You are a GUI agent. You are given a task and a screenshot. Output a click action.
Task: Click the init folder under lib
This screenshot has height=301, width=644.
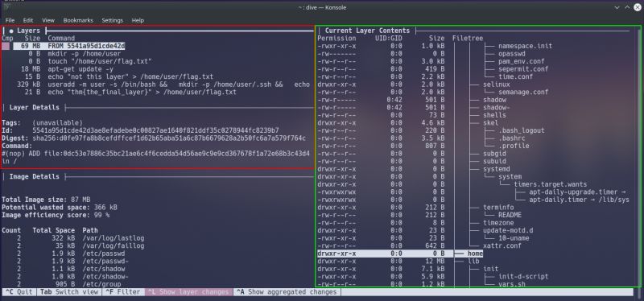pyautogui.click(x=490, y=269)
